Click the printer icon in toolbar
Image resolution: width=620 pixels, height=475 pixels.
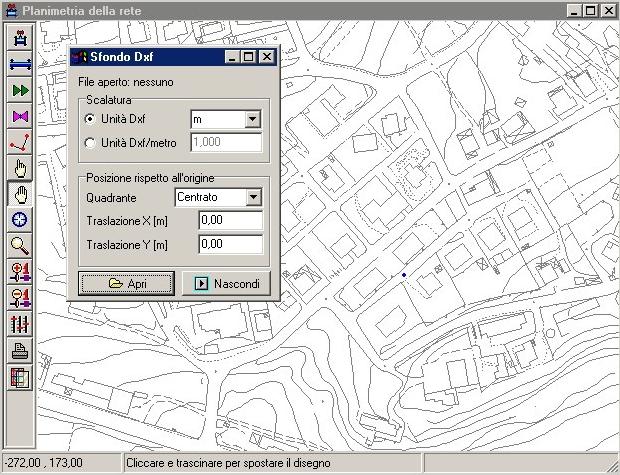pos(20,351)
